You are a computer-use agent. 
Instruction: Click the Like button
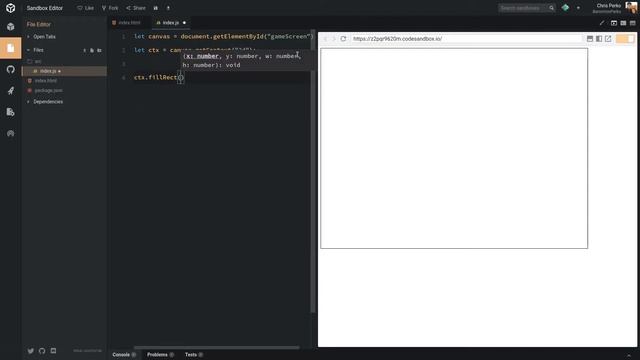coord(85,8)
